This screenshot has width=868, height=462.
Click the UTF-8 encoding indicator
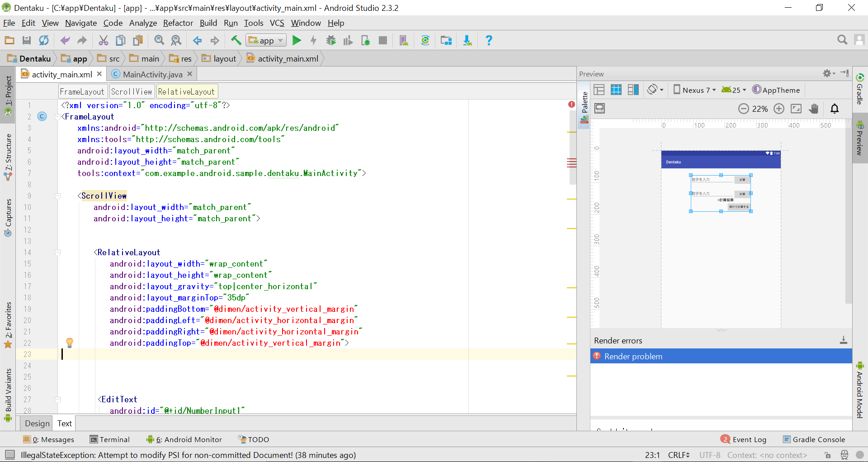(710, 455)
